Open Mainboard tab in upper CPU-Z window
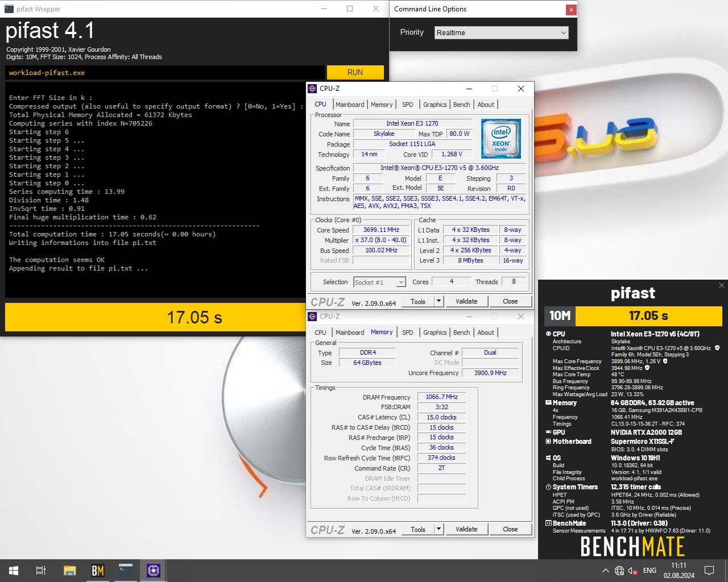The height and width of the screenshot is (582, 728). pos(350,105)
